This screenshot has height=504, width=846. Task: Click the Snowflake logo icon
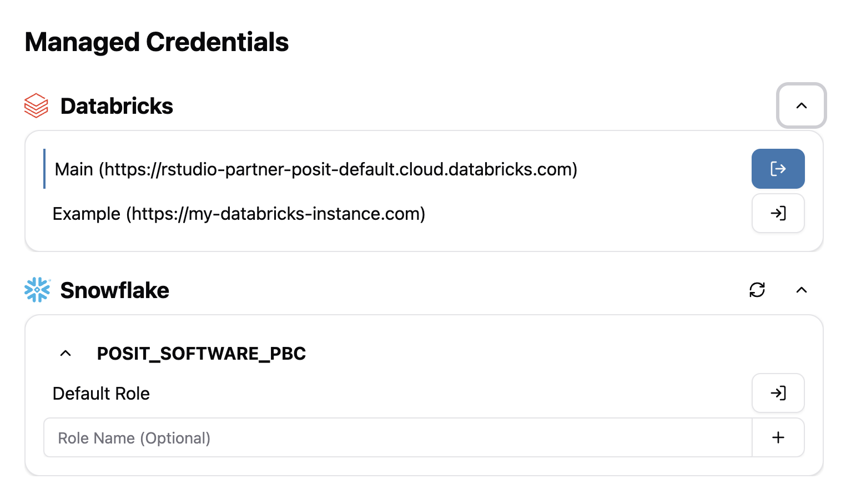pos(37,290)
